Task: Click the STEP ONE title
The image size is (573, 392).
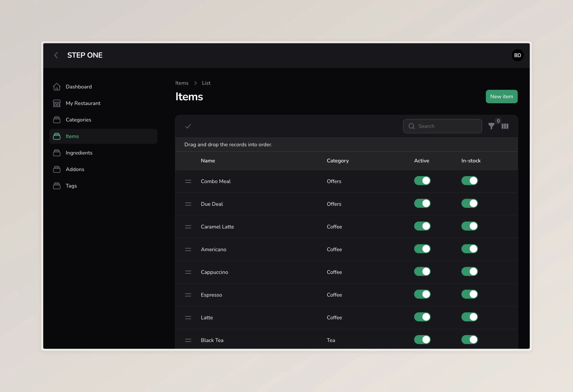Action: (85, 55)
